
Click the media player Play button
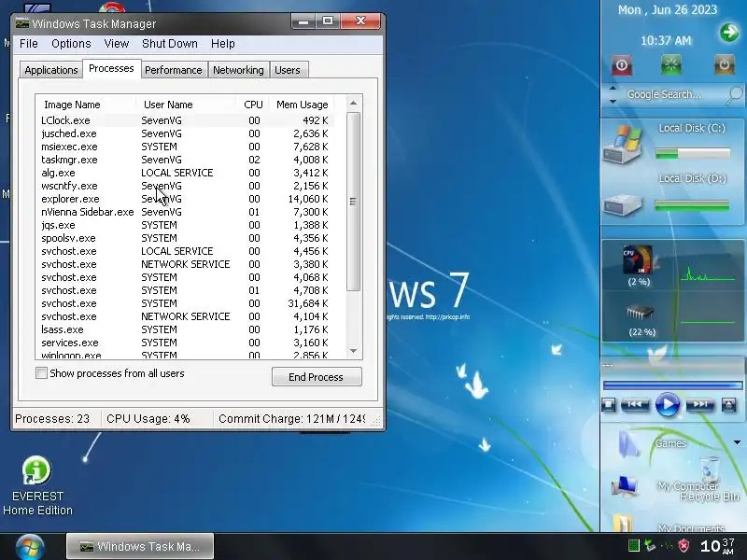point(668,405)
